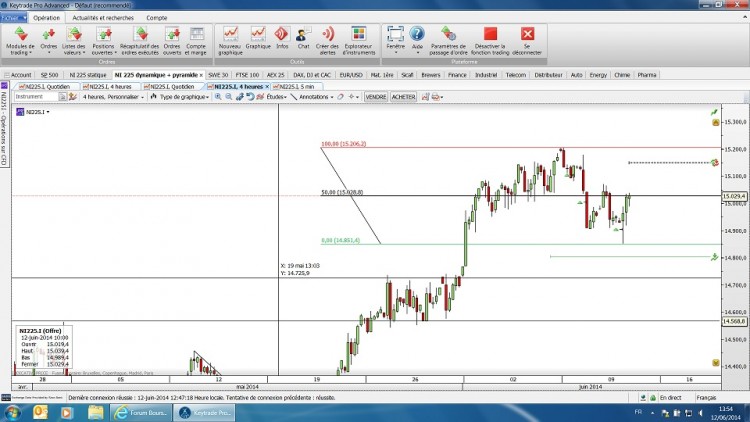The image size is (750, 422).
Task: Switch to the Actualités et recherches tab
Action: [103, 18]
